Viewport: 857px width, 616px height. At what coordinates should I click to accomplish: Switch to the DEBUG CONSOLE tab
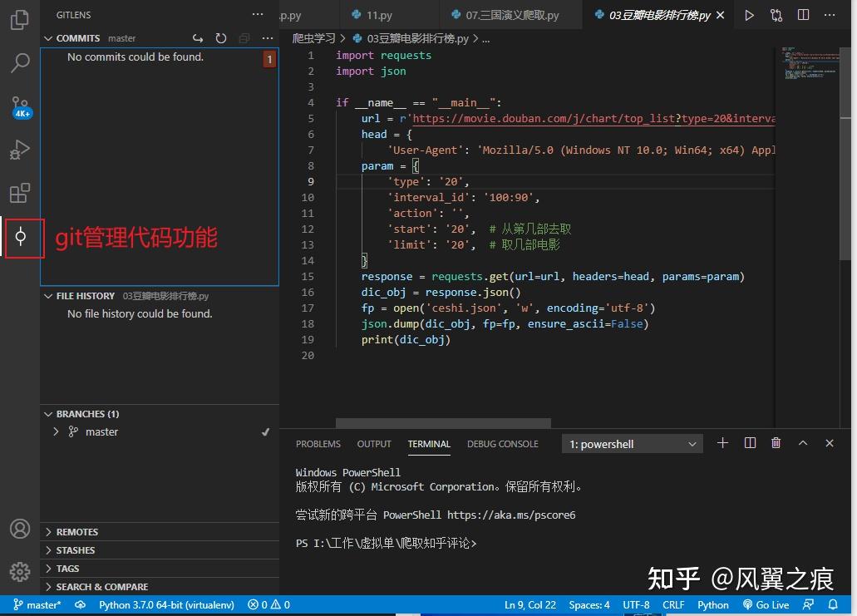point(502,443)
